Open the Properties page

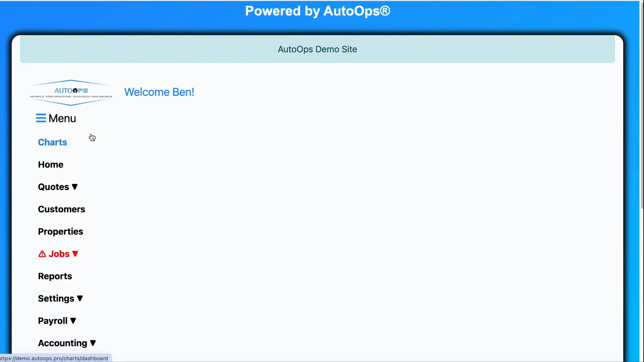pos(61,231)
